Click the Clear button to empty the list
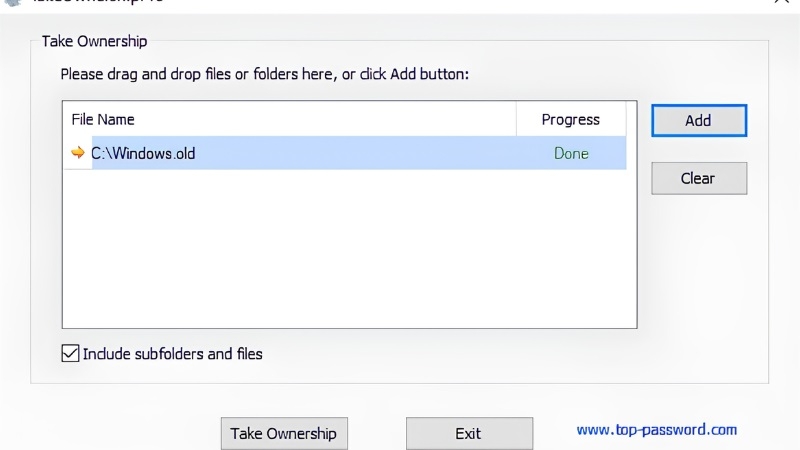This screenshot has height=450, width=800. pos(699,178)
